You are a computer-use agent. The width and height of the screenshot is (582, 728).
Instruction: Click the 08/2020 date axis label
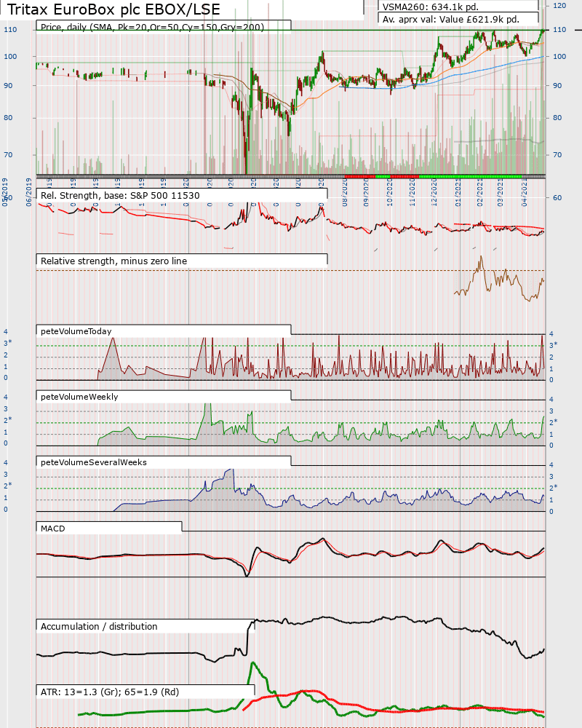345,193
